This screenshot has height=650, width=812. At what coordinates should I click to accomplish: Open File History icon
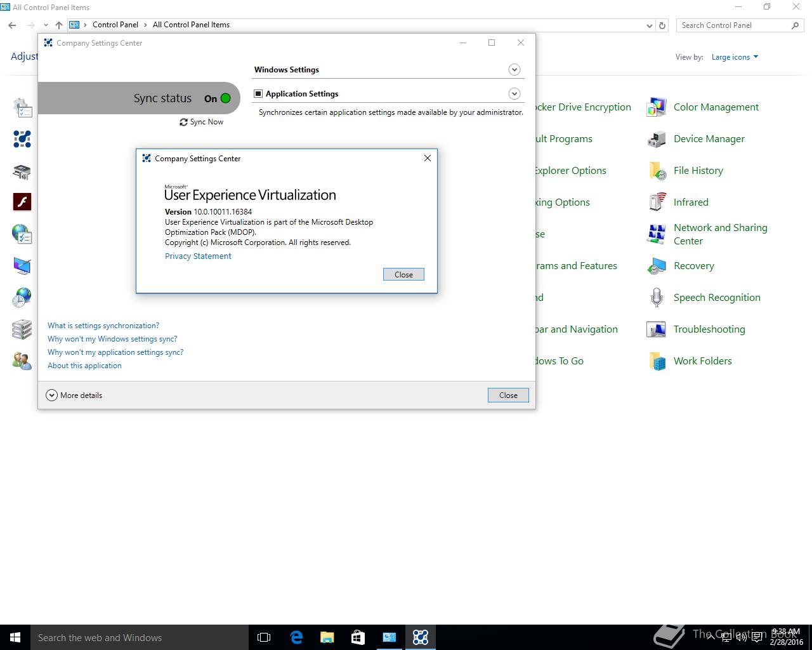tap(657, 171)
